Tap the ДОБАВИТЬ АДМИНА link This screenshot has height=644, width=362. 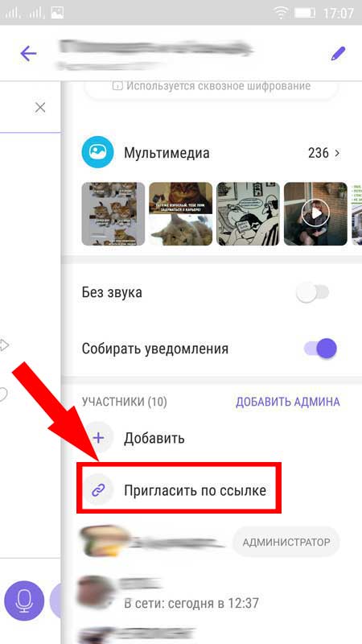[288, 401]
